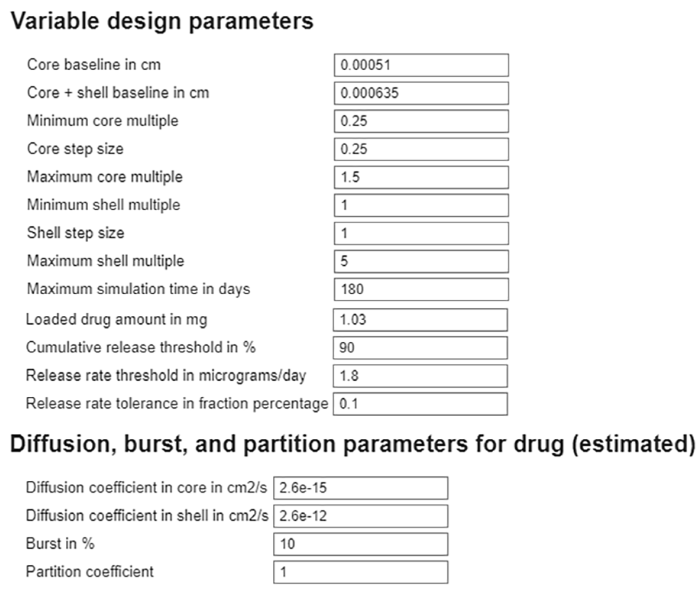Click the Burst in % input box
Viewport: 700px width, 589px height.
(x=360, y=544)
